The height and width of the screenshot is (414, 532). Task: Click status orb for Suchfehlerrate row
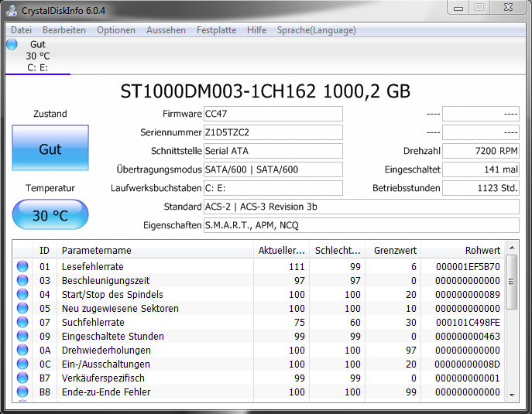tap(22, 322)
